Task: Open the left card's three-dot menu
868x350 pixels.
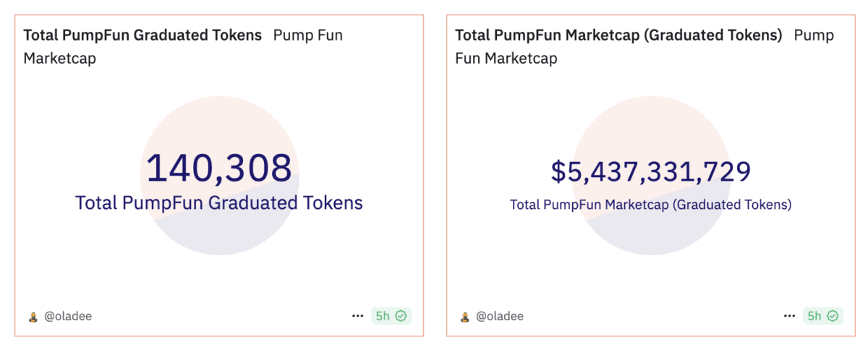Action: coord(358,316)
